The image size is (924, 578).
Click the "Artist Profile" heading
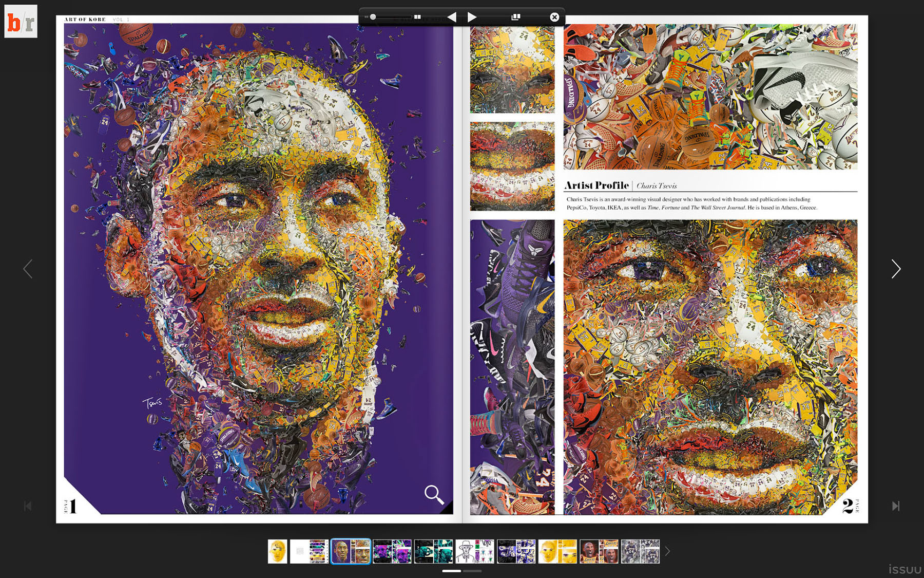click(x=596, y=185)
